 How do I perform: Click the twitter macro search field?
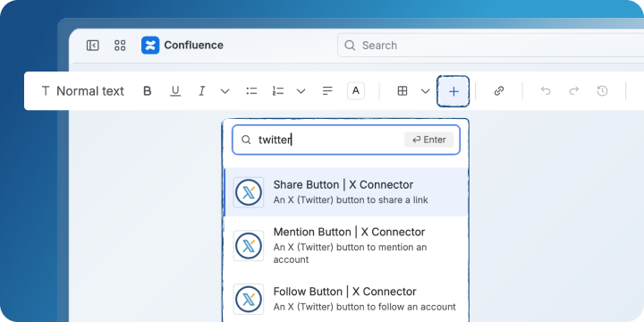point(346,140)
